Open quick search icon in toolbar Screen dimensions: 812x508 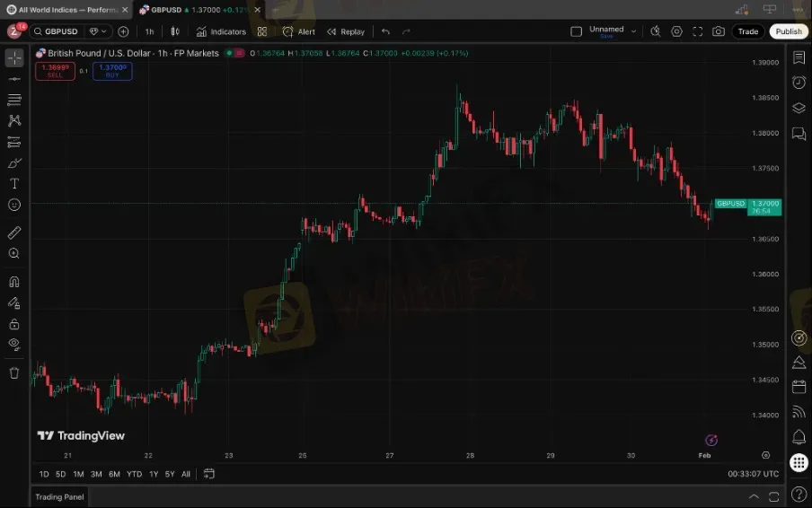(655, 31)
